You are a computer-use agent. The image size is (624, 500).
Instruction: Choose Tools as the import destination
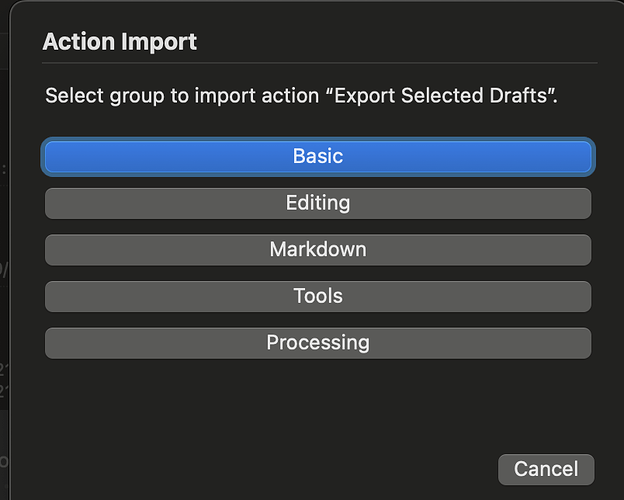(318, 296)
